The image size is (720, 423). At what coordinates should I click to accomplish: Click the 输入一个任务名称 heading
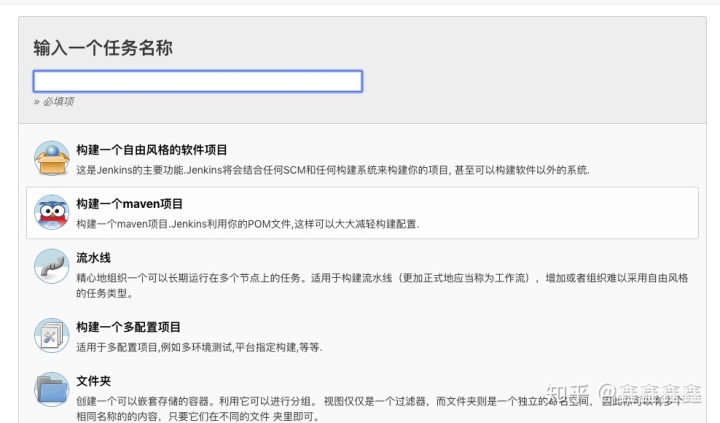[x=103, y=48]
